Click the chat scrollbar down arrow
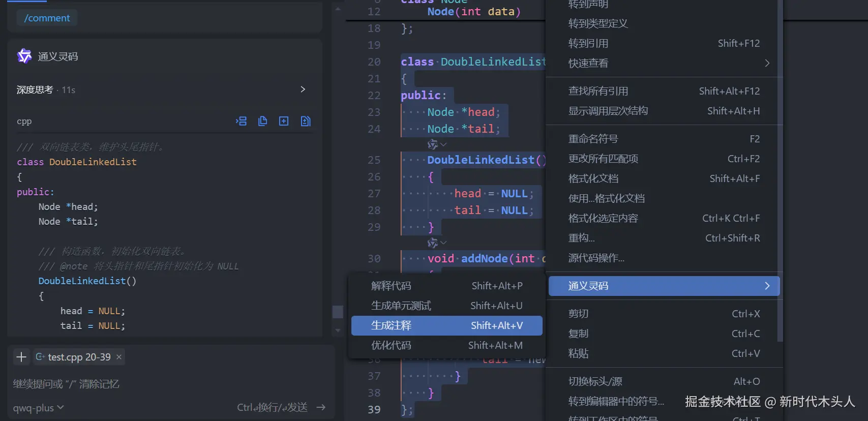This screenshot has width=868, height=421. (x=338, y=330)
